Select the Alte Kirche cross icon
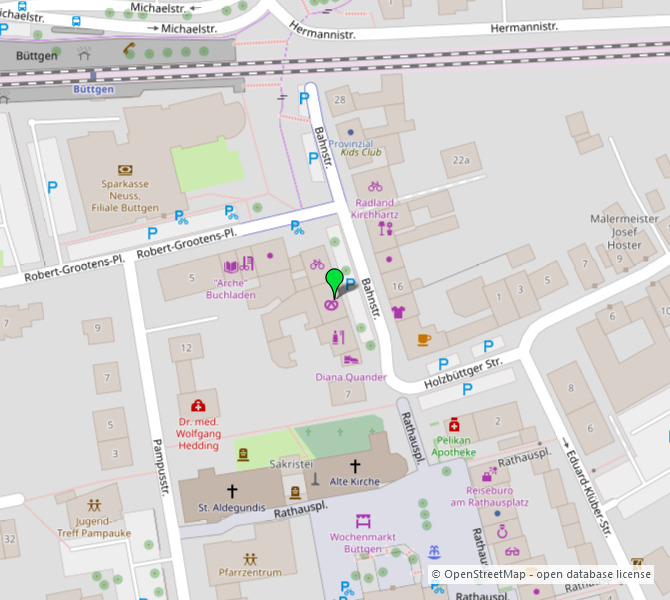The height and width of the screenshot is (600, 670). tap(355, 466)
